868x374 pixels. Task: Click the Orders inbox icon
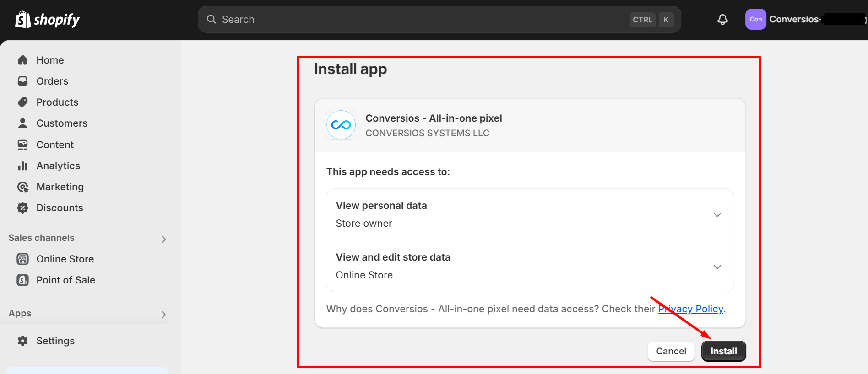pos(22,81)
